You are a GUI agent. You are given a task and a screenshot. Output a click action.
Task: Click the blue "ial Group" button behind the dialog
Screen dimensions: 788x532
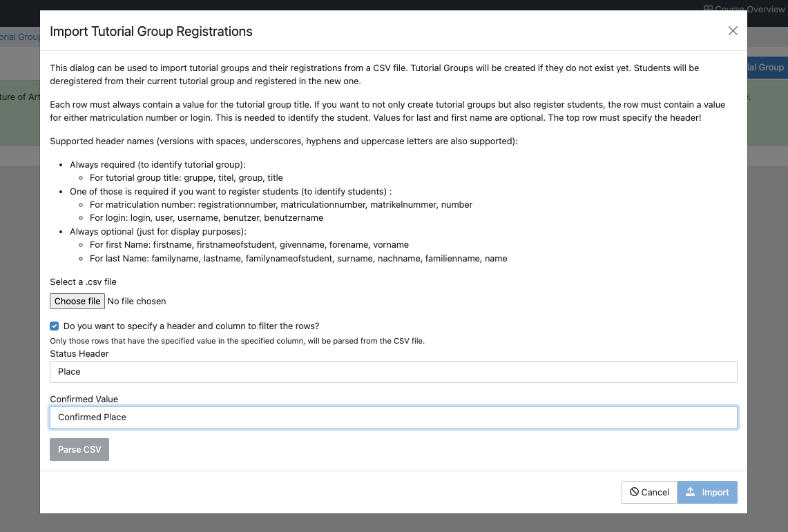[x=769, y=67]
